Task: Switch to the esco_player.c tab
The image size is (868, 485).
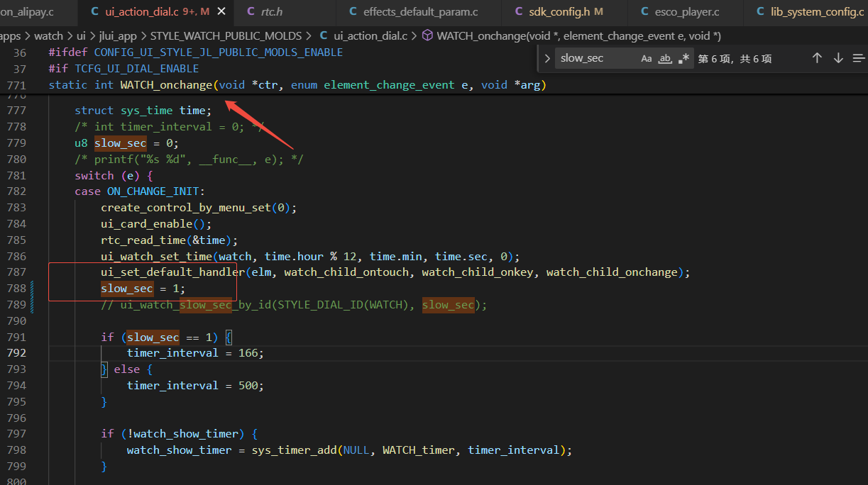Action: [x=686, y=11]
